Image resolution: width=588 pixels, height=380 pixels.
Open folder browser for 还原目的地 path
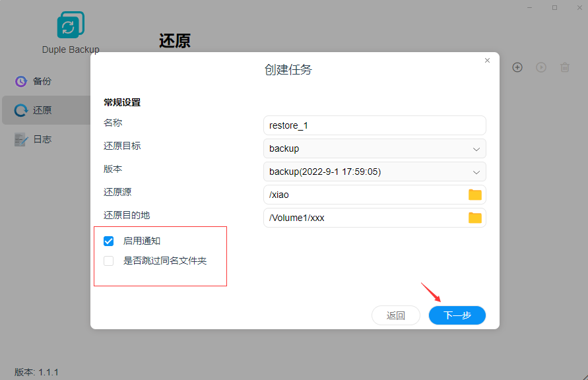click(474, 218)
